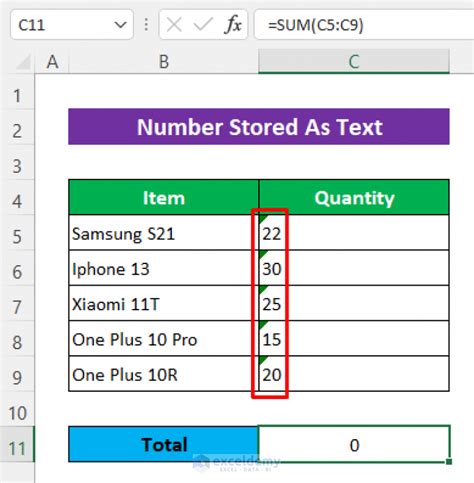Click the 'Number Stored As Text' title cell
Image resolution: width=474 pixels, height=483 pixels.
[x=259, y=127]
